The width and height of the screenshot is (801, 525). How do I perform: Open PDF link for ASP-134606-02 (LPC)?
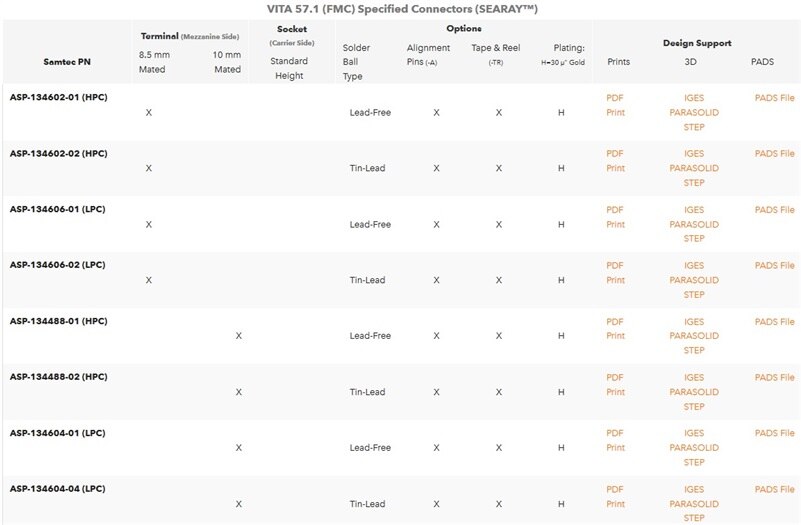pyautogui.click(x=614, y=266)
